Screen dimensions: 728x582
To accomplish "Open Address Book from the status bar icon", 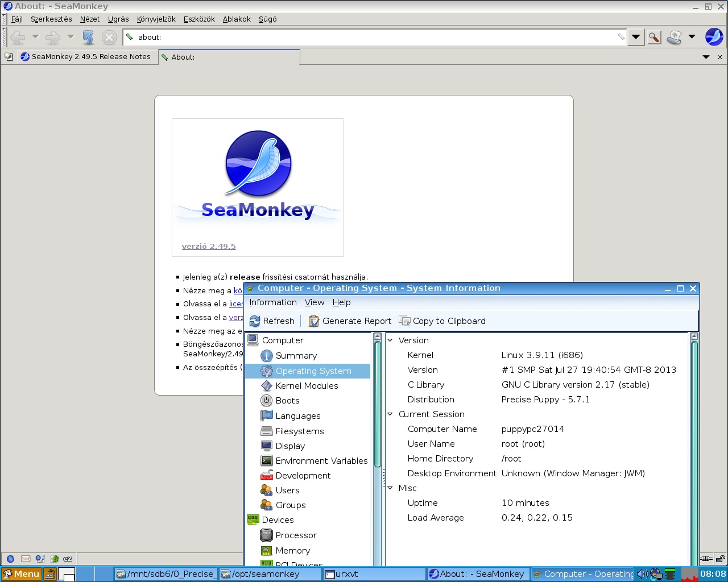I will pos(55,559).
